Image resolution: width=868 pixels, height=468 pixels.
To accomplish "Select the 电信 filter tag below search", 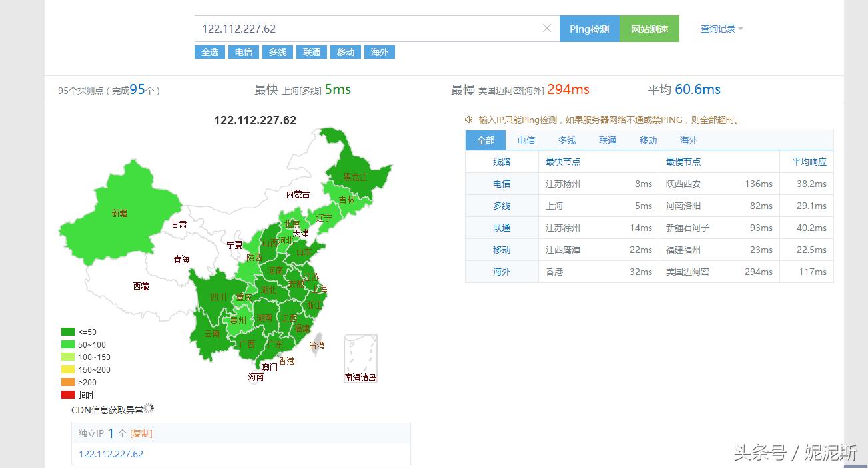I will tap(243, 51).
